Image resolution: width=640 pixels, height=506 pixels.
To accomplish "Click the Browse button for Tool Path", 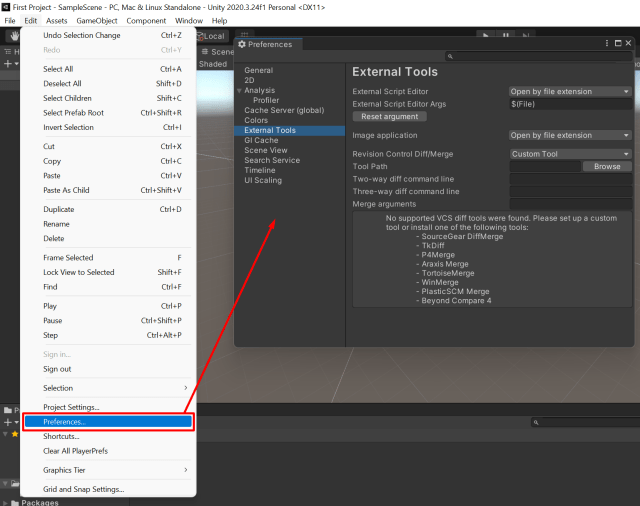I will tap(607, 166).
